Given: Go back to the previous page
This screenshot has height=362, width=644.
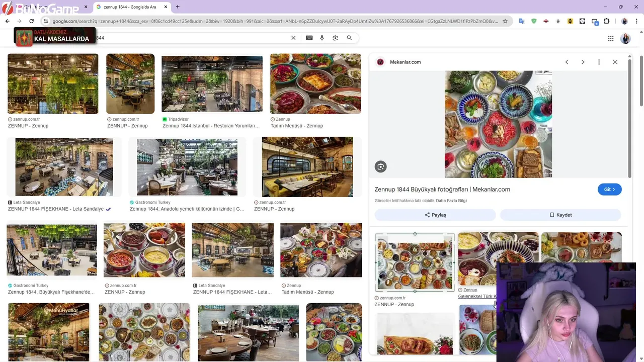Looking at the screenshot, I should pyautogui.click(x=7, y=21).
